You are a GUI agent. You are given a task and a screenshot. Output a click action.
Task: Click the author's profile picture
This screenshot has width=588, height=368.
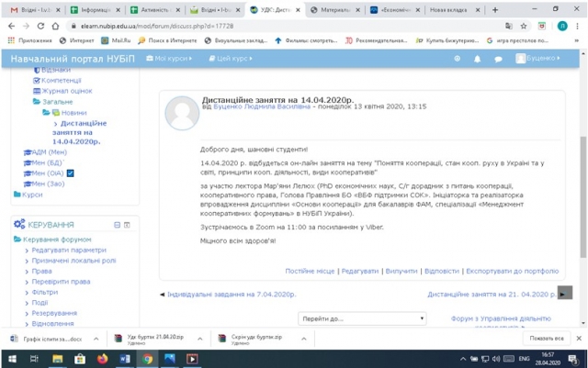click(x=182, y=113)
